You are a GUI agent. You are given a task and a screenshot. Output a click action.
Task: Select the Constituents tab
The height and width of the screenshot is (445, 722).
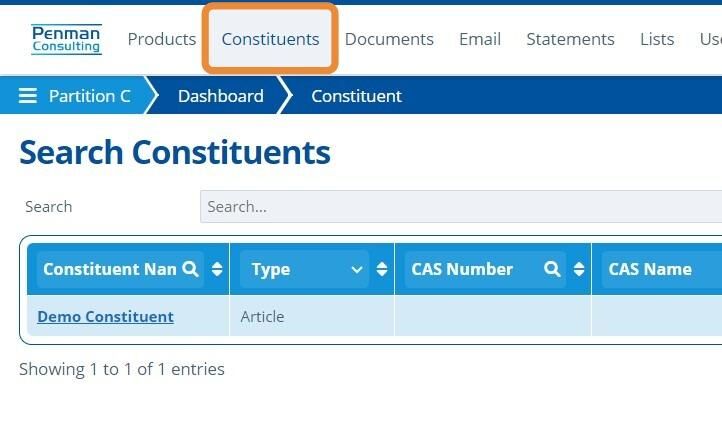(270, 39)
